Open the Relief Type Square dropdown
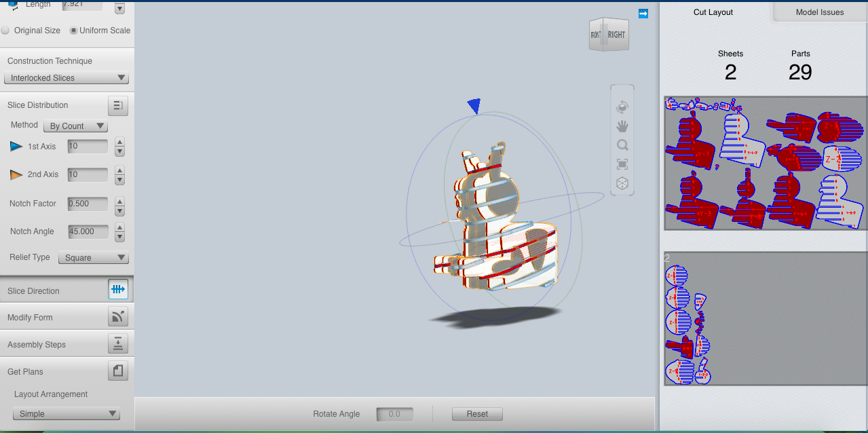 (94, 258)
